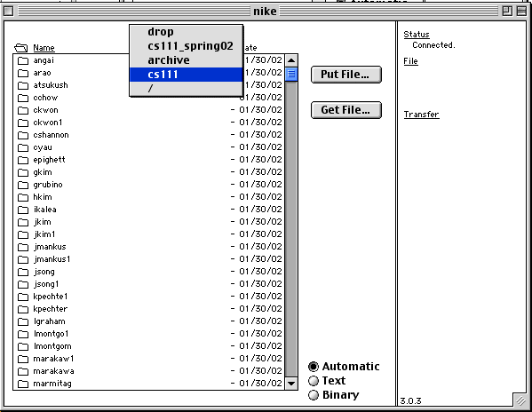Click the open-folder icon next to Name header
532x412 pixels.
tap(20, 48)
